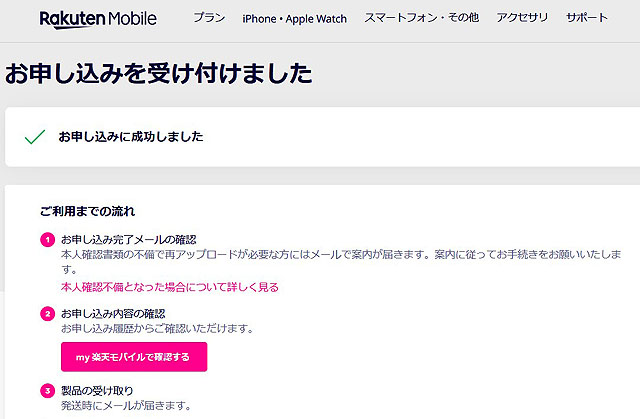Open the プラン menu
640x419 pixels.
point(207,19)
